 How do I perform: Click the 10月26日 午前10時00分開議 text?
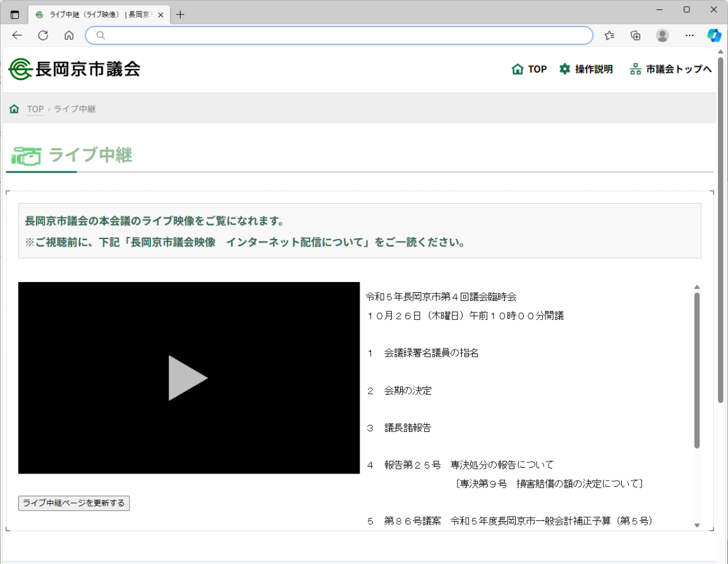(464, 316)
